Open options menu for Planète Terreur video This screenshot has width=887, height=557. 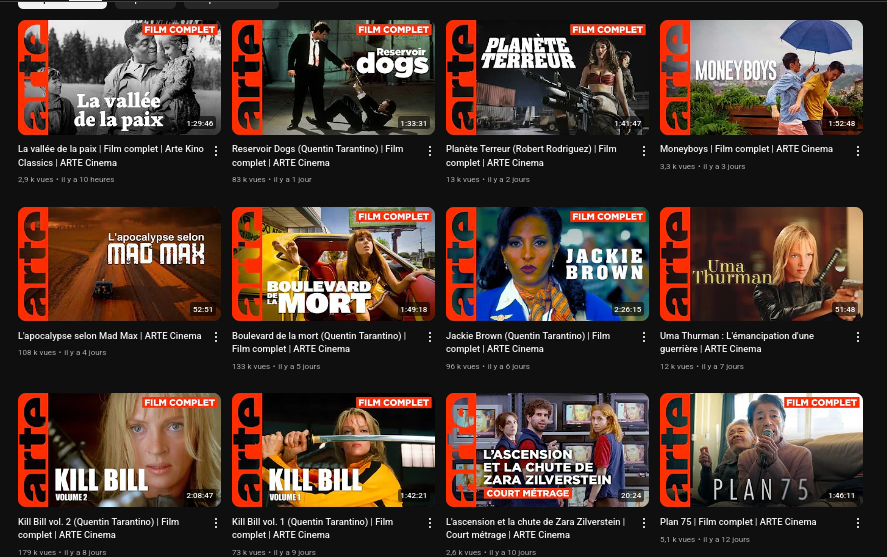tap(644, 151)
